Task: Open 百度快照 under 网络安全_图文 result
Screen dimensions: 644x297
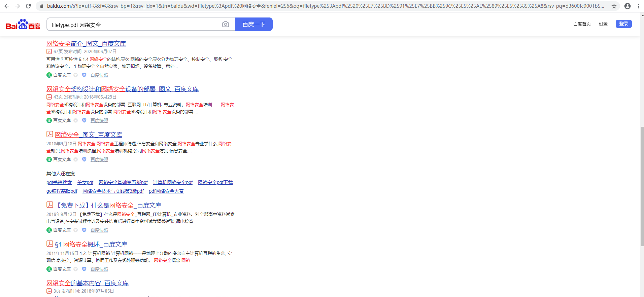Action: [x=99, y=159]
